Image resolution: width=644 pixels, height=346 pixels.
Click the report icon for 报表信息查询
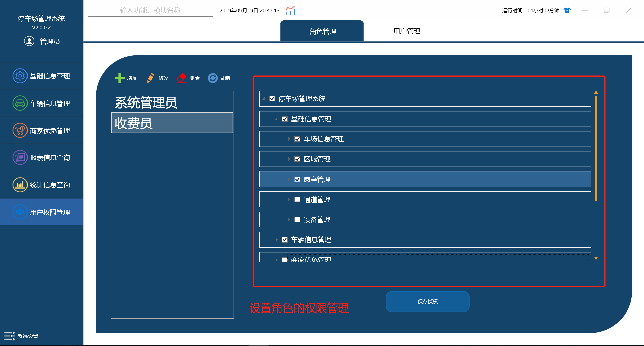[20, 157]
